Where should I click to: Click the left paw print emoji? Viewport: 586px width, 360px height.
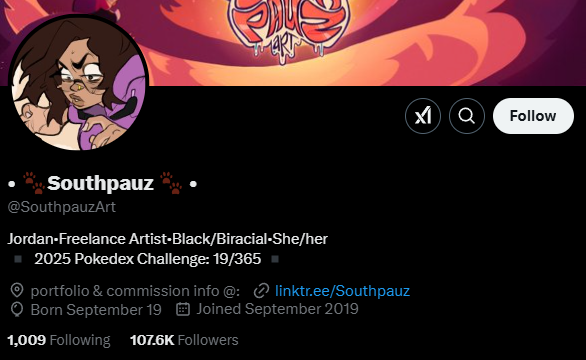(x=34, y=183)
